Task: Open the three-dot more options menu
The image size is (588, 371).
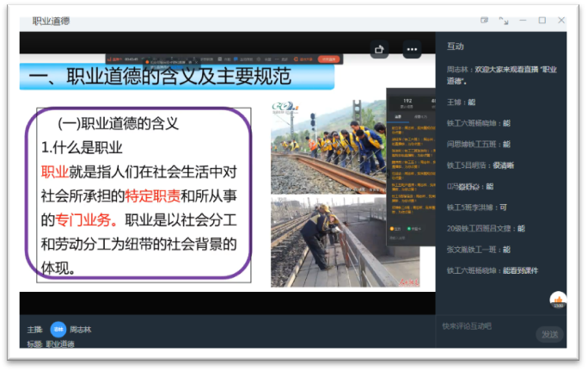Action: (412, 49)
